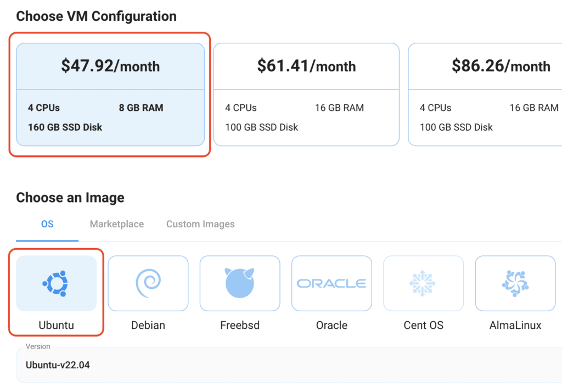Click the Freebsd name label
Image resolution: width=562 pixels, height=392 pixels.
tap(240, 325)
